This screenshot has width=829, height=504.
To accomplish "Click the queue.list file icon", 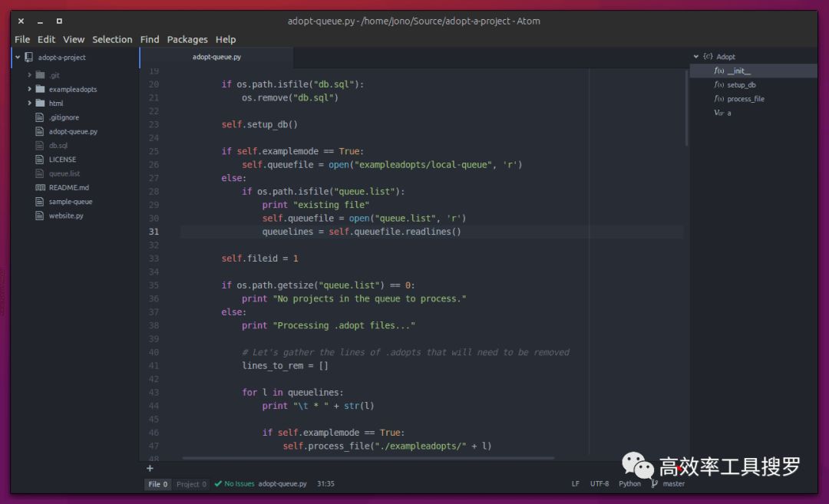I will point(40,173).
